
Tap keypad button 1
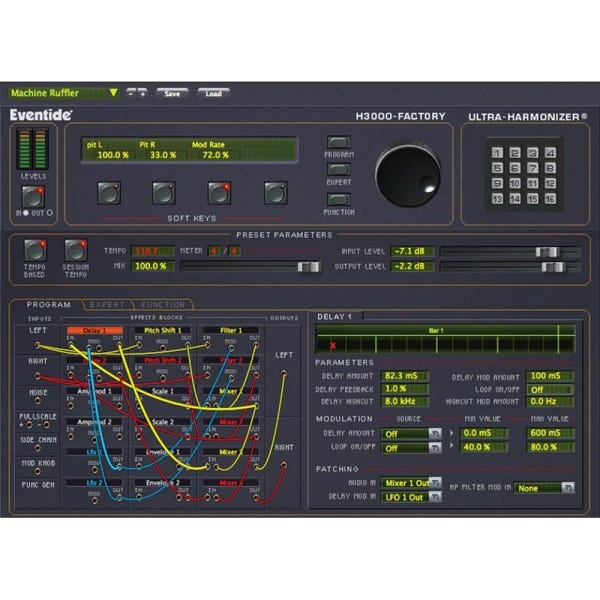click(x=497, y=153)
